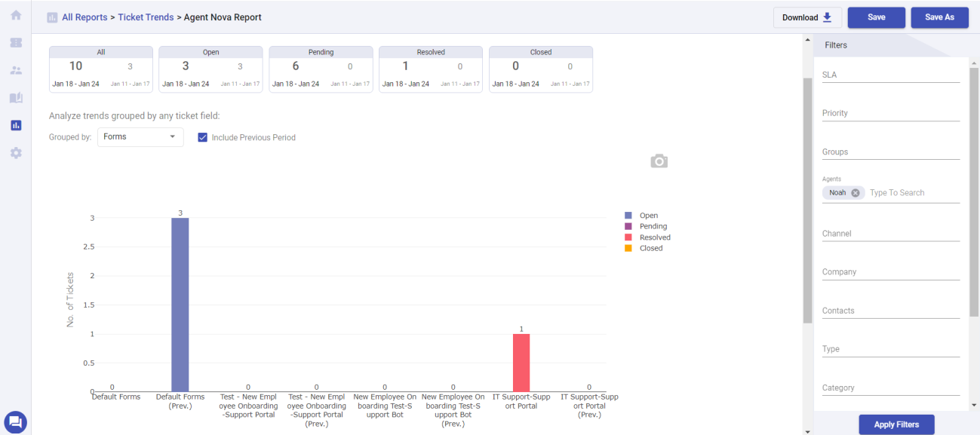Toggle Include Previous Period checkbox

(202, 137)
